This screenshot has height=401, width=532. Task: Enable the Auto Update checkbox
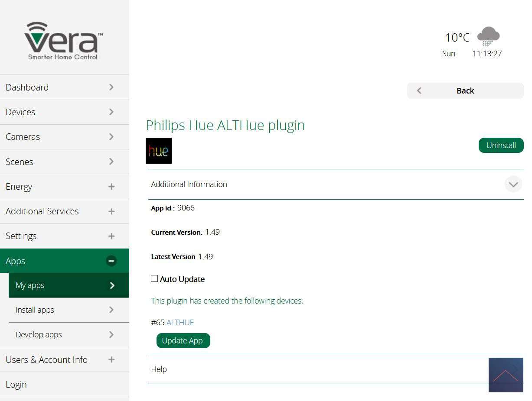(x=154, y=279)
